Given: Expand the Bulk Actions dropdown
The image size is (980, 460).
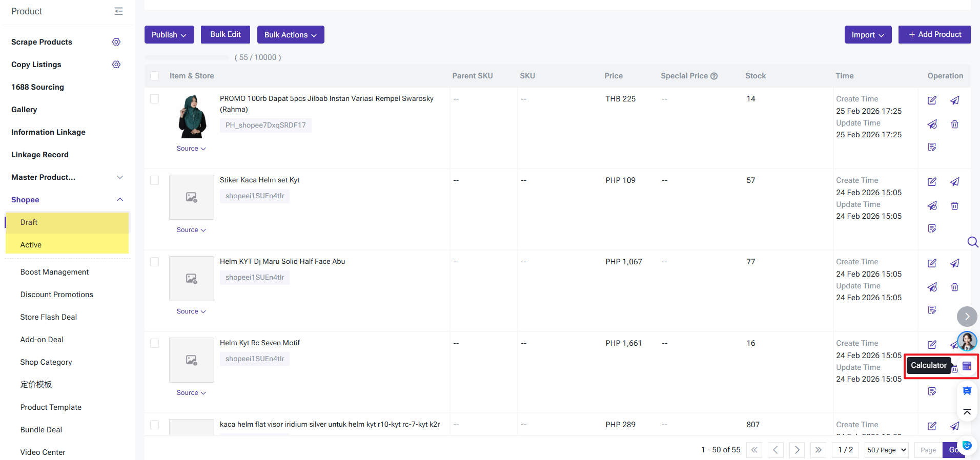Looking at the screenshot, I should pos(290,35).
